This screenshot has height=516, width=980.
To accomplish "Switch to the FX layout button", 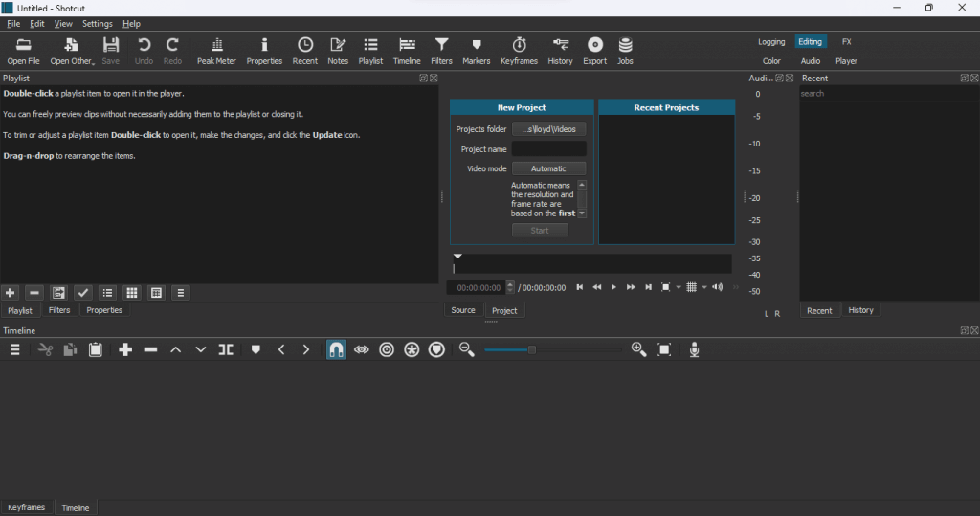I will click(x=846, y=42).
